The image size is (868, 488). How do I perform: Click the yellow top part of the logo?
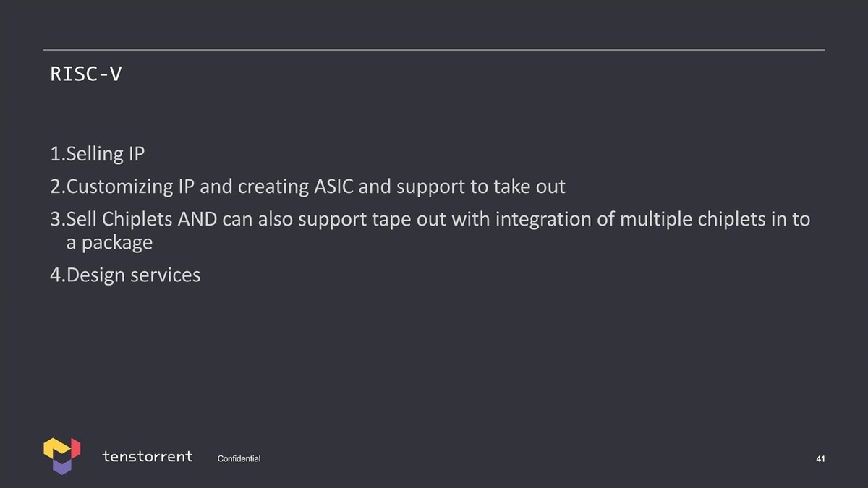pos(62,446)
